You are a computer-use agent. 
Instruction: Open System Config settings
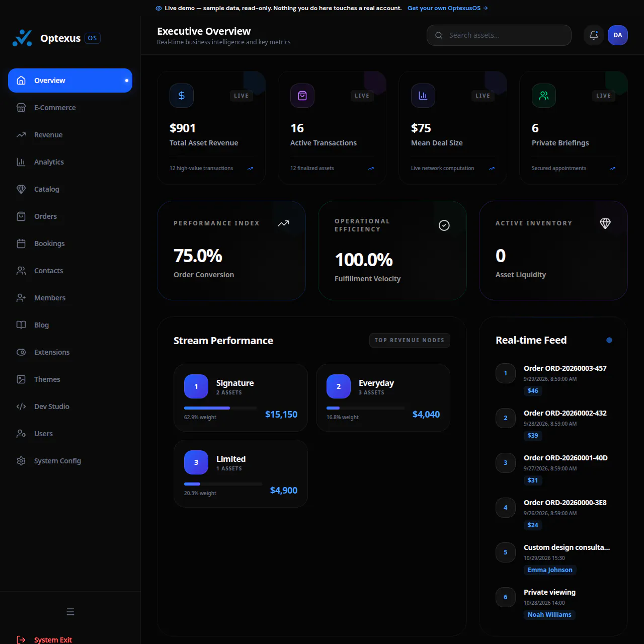point(70,461)
